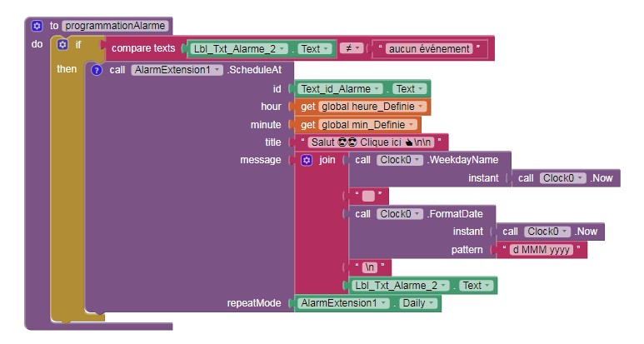The width and height of the screenshot is (644, 344).
Task: Edit date pattern 'd MMM yyyy'
Action: [542, 250]
